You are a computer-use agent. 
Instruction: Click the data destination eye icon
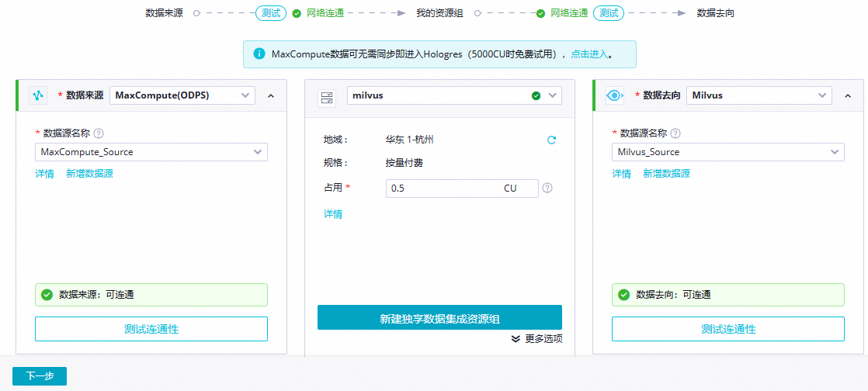point(614,95)
